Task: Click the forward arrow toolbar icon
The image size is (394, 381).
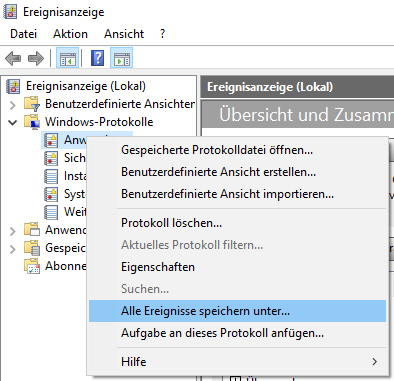Action: click(36, 58)
